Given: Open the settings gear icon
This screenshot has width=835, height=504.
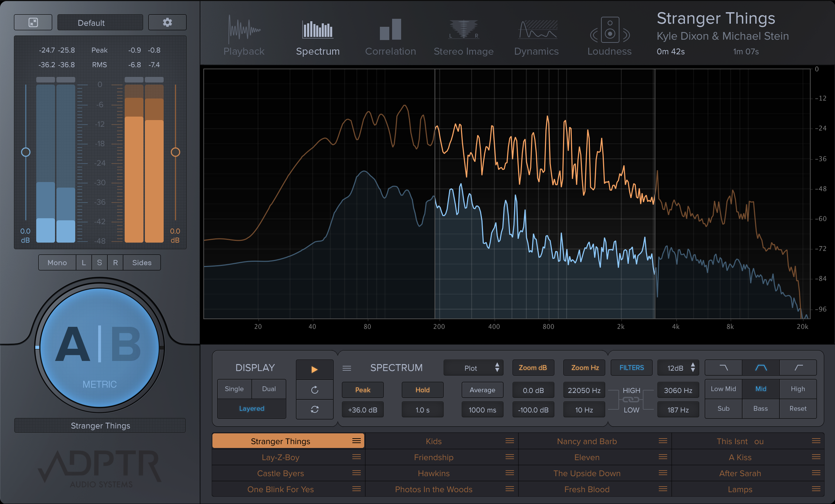Looking at the screenshot, I should coord(167,23).
